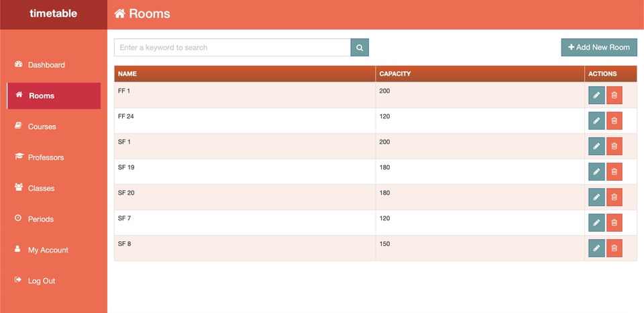Click the NAME column header
Screen dimensions: 644x313
click(245, 74)
